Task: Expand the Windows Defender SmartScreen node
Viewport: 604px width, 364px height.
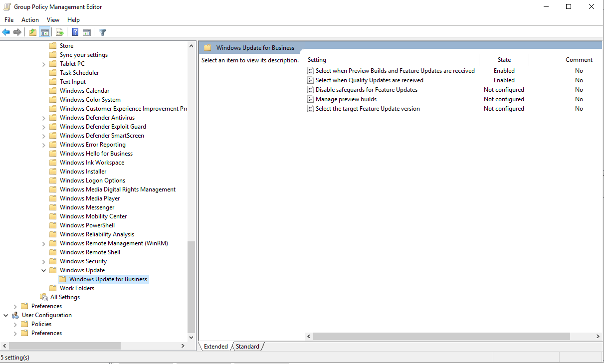Action: pos(44,136)
